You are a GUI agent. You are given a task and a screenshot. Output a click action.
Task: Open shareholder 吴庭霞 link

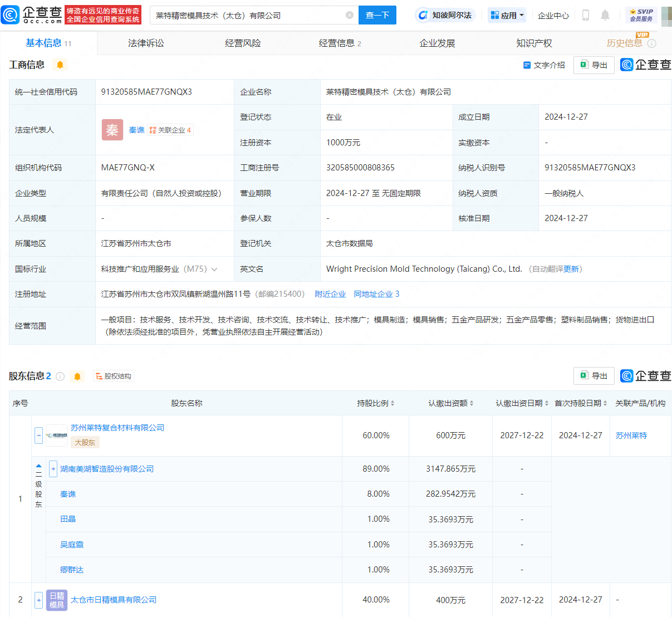[72, 545]
